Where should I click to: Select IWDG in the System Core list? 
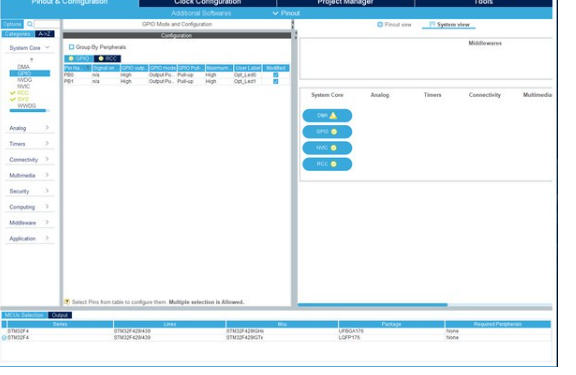click(x=24, y=80)
